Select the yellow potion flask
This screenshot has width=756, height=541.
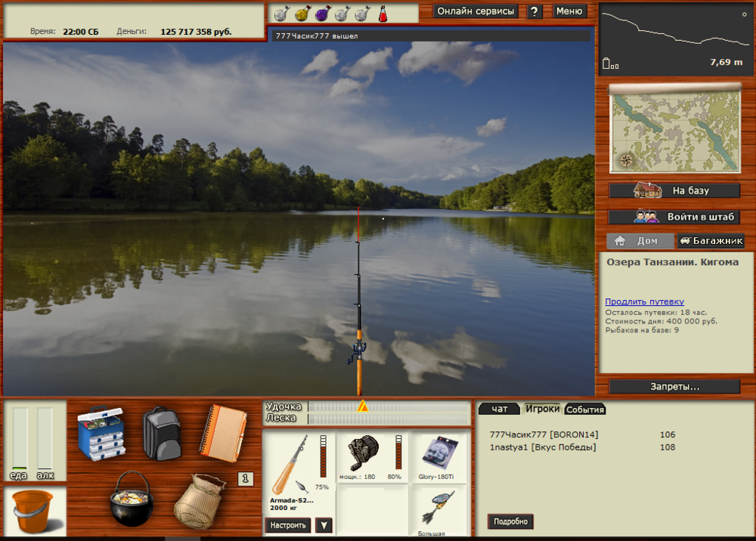point(301,13)
